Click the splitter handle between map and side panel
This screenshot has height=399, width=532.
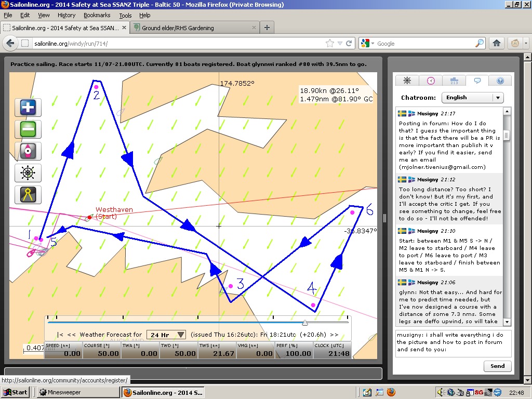pyautogui.click(x=384, y=218)
